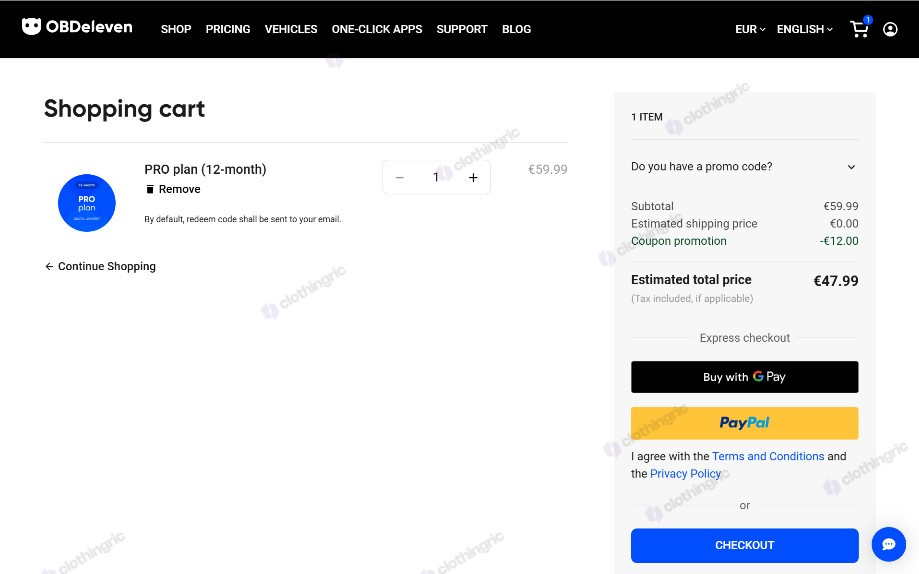
Task: Click the Shopping cart heading
Action: [124, 108]
